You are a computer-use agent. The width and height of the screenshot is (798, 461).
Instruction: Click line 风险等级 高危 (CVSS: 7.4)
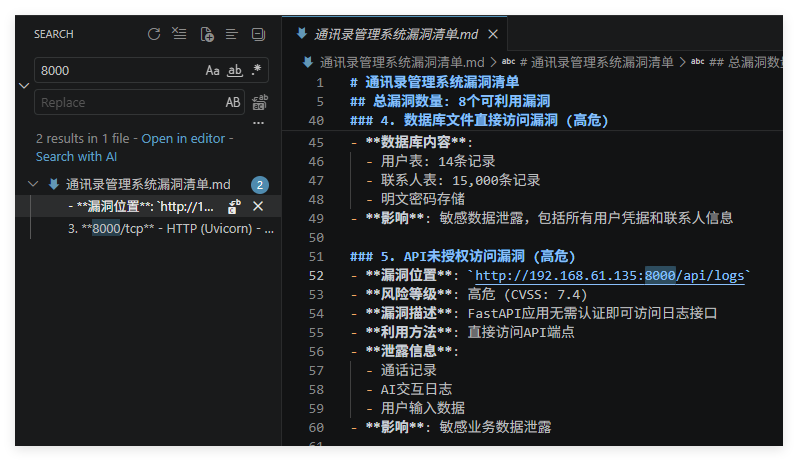point(469,295)
